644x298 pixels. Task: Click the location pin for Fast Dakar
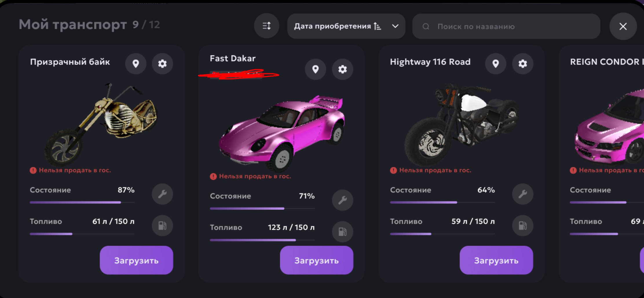(316, 69)
